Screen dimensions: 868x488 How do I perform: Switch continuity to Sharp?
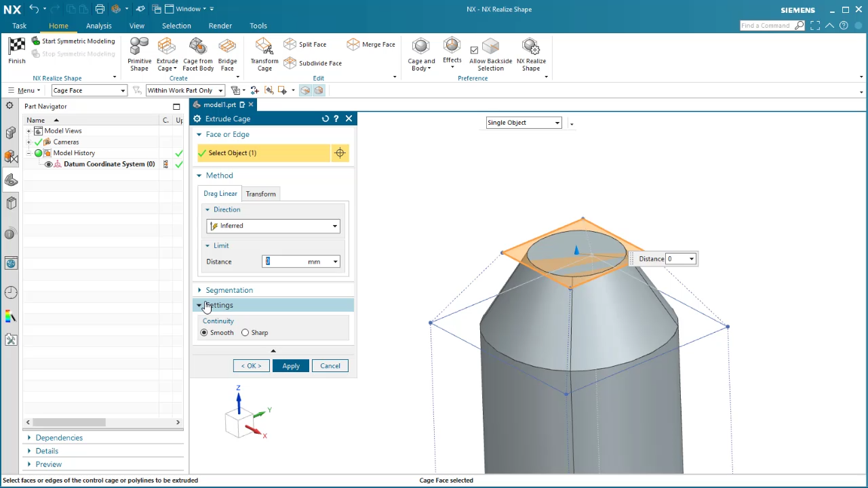point(245,332)
